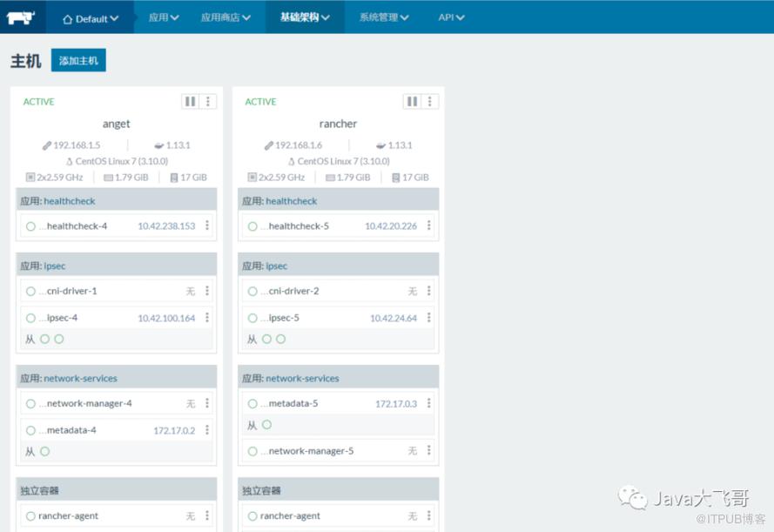The width and height of the screenshot is (774, 532).
Task: Open metadata-5 container actions menu
Action: tap(428, 403)
